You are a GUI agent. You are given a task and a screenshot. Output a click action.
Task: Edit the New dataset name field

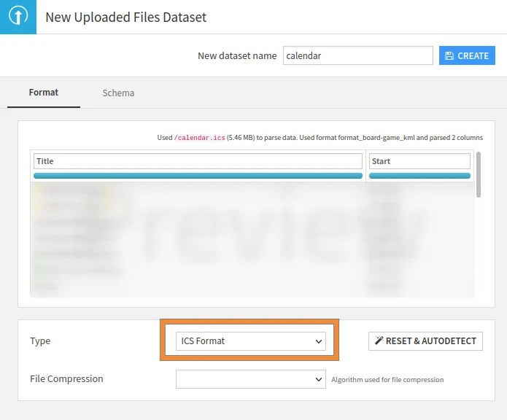click(x=358, y=55)
